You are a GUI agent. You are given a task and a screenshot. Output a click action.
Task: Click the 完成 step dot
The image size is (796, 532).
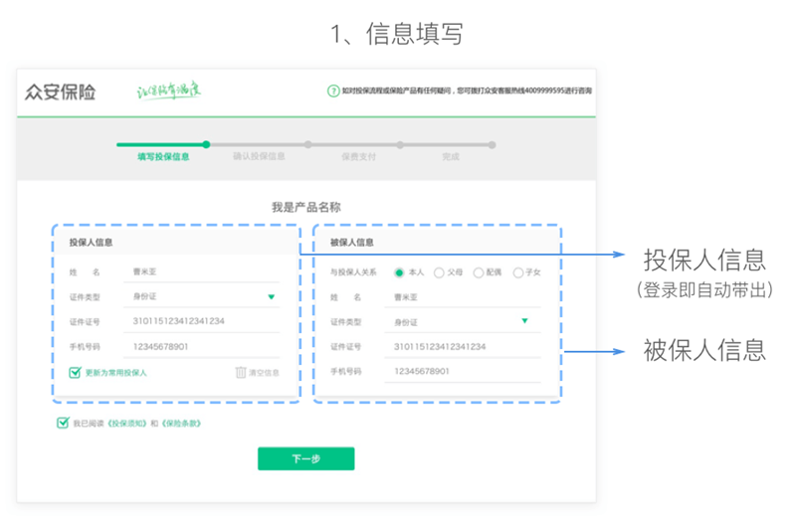[x=492, y=145]
